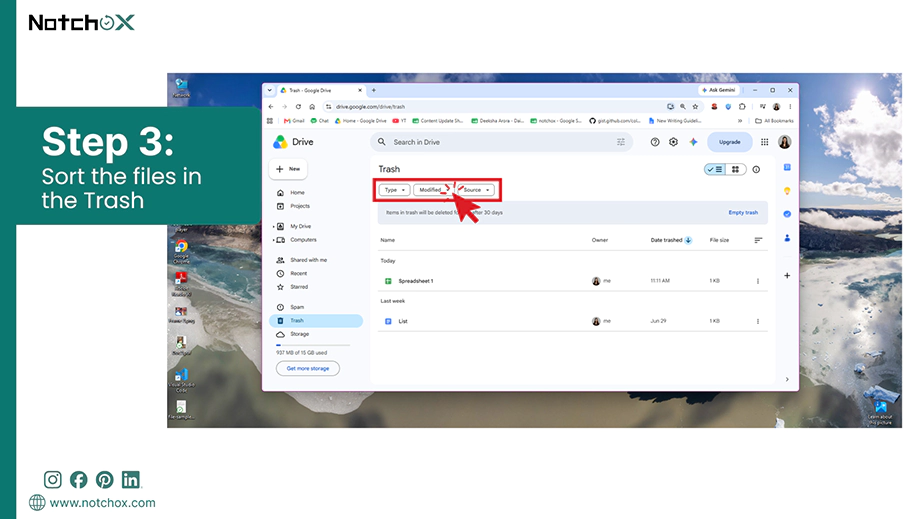Image resolution: width=922 pixels, height=519 pixels.
Task: Click the search filter options icon
Action: pyautogui.click(x=620, y=142)
